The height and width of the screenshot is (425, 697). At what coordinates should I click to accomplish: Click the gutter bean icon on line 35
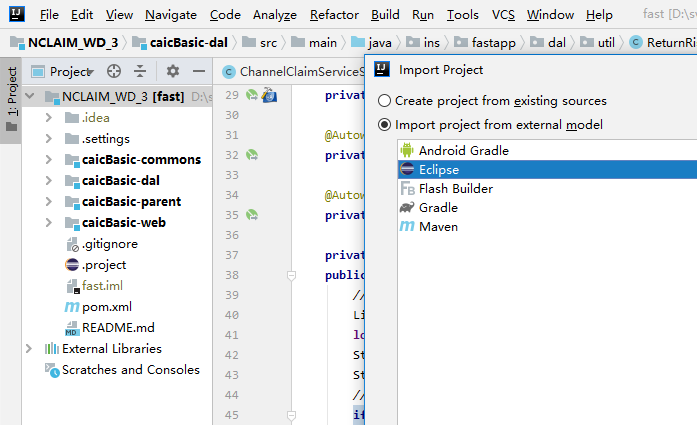pyautogui.click(x=252, y=215)
